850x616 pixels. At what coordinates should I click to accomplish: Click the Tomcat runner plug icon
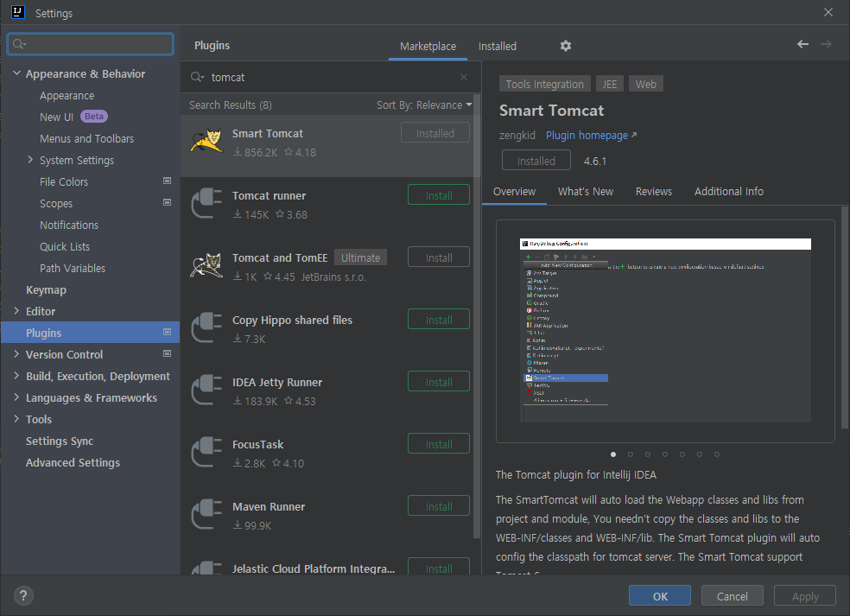coord(206,203)
